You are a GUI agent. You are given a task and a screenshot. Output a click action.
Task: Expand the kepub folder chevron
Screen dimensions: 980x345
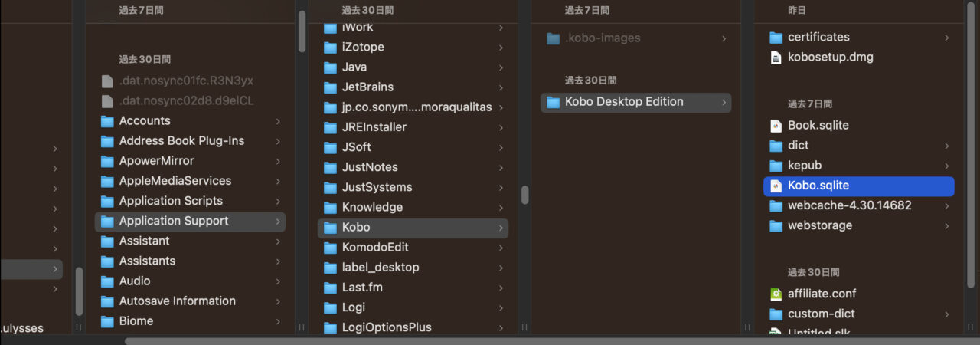click(946, 166)
